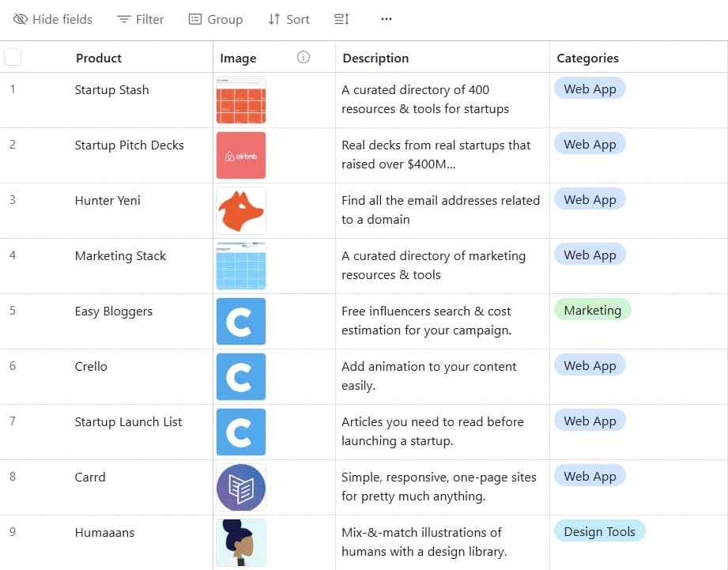
Task: Toggle the select-all checkbox in the header
Action: 12,56
